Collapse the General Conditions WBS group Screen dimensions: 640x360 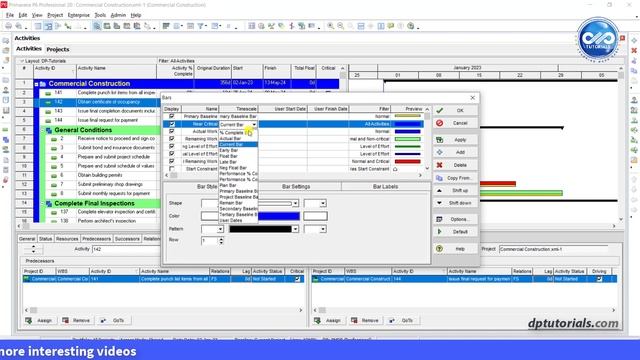click(x=42, y=130)
